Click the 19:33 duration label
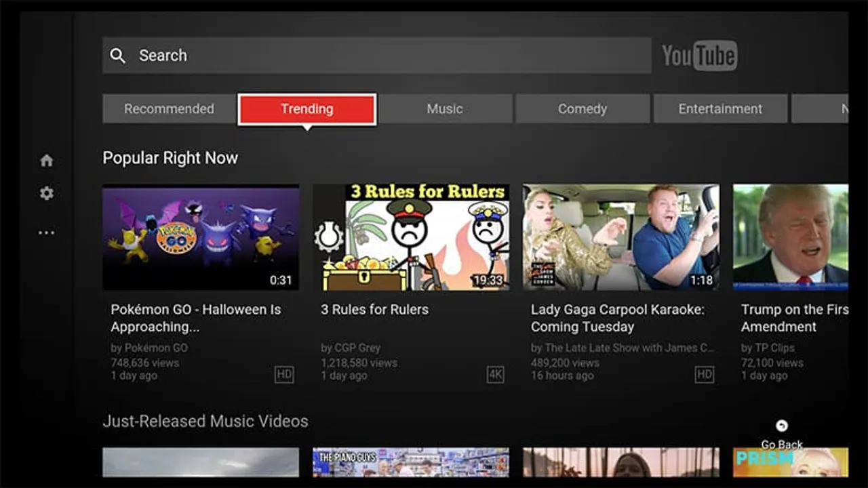The height and width of the screenshot is (488, 868). tap(488, 280)
